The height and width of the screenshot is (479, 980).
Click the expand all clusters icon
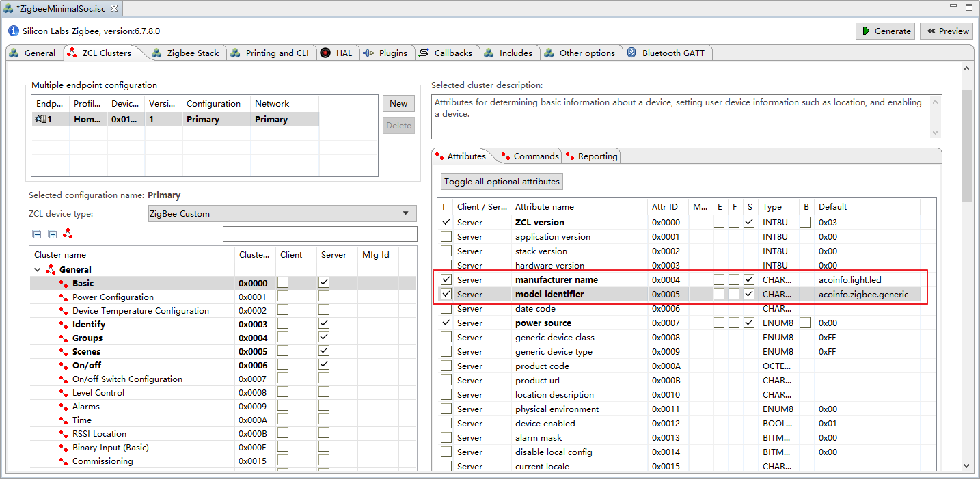tap(53, 234)
